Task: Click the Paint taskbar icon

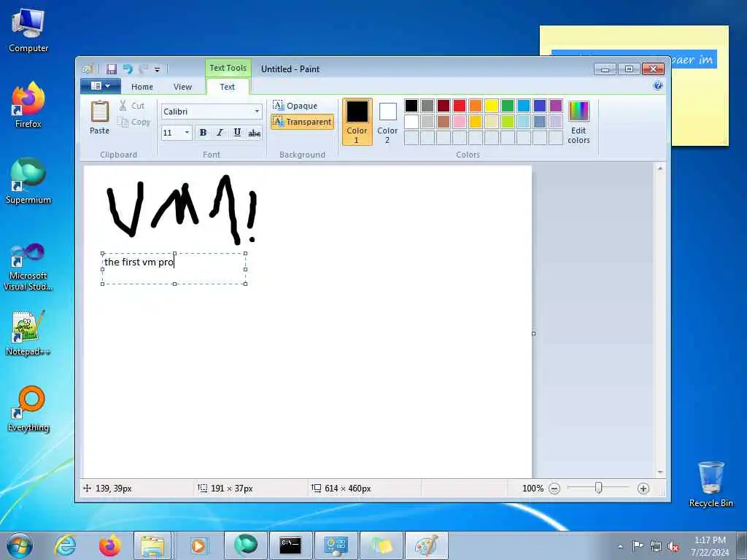Action: tap(426, 545)
